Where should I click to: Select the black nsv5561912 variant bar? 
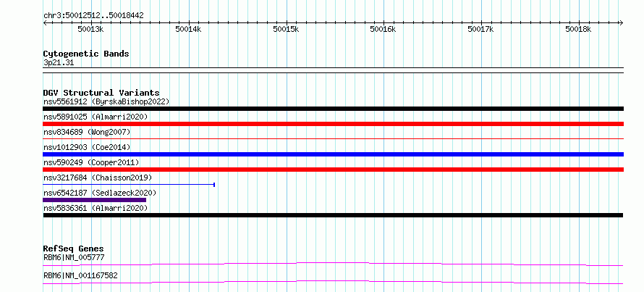(x=333, y=109)
